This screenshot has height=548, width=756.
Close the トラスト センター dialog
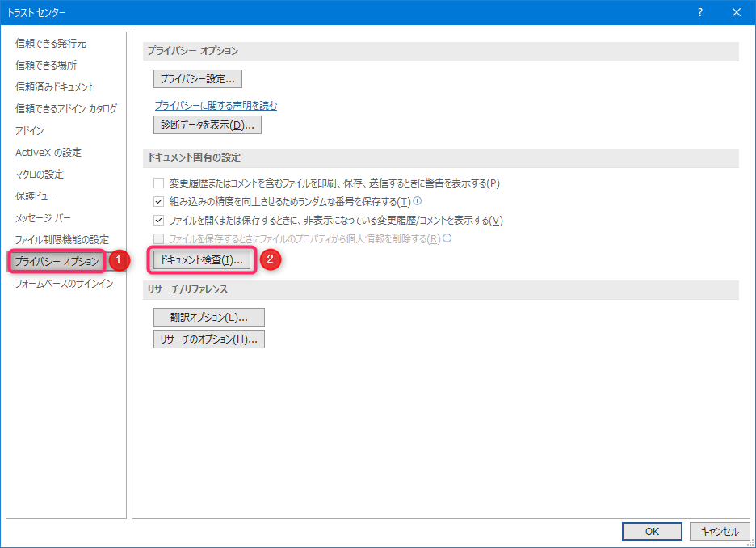(x=737, y=13)
